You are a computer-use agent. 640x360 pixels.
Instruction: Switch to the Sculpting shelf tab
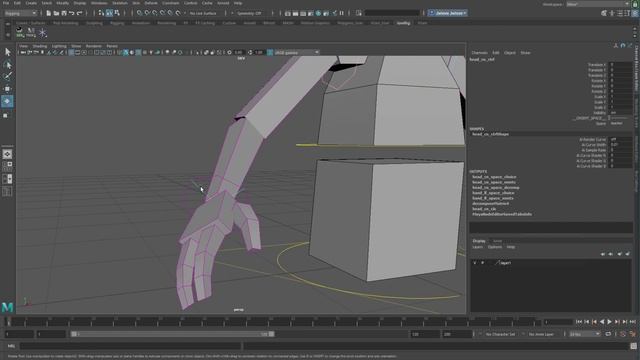(x=94, y=23)
